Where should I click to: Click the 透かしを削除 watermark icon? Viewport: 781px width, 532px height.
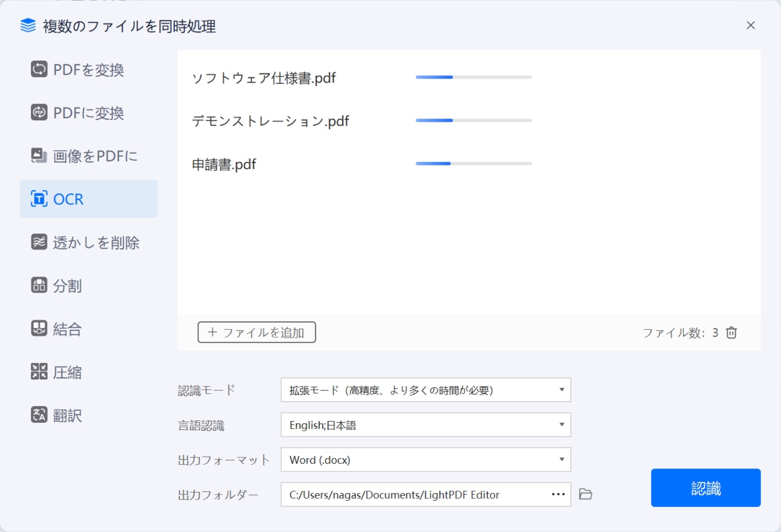tap(39, 242)
